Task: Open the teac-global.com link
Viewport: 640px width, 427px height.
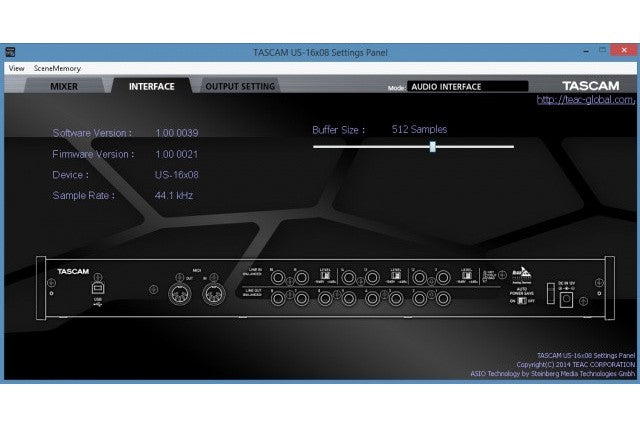Action: (x=586, y=100)
